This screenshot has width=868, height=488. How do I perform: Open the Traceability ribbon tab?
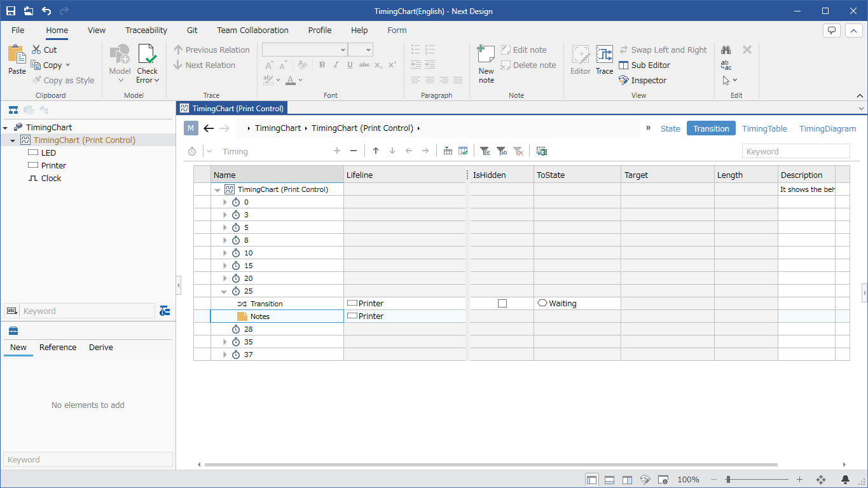coord(146,30)
